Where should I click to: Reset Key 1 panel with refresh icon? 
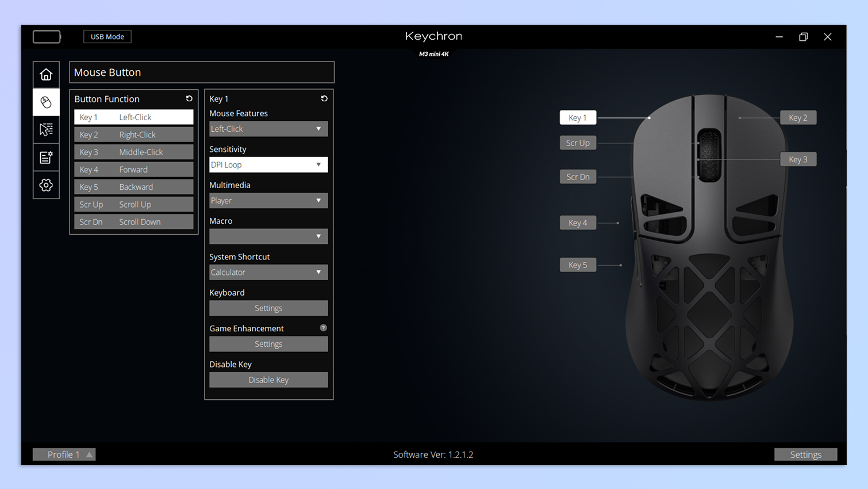324,99
